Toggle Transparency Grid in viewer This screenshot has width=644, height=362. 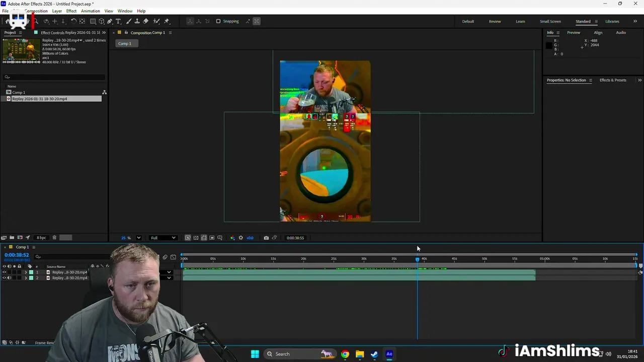[x=196, y=238]
